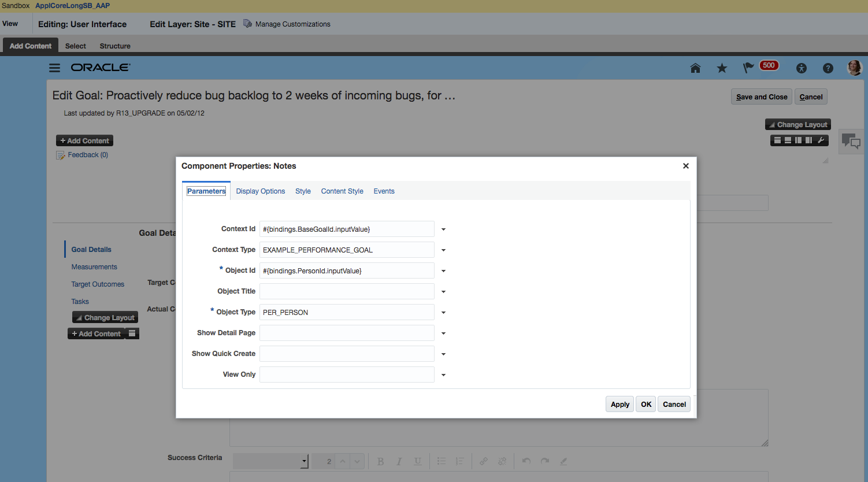Open the Favorites star icon
Screen dimensions: 868x482
722,68
